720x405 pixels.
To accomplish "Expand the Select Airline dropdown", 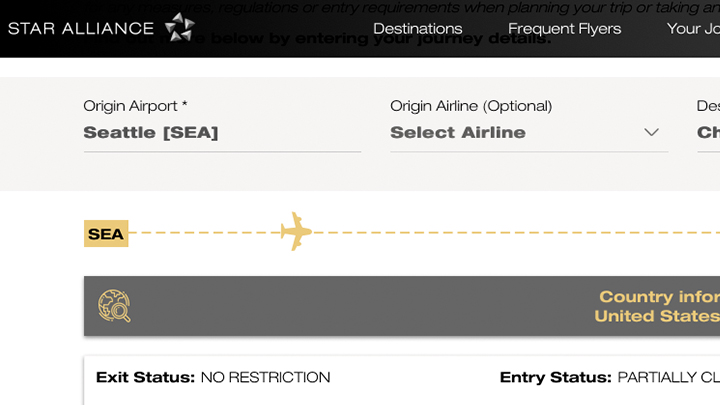I will point(529,133).
